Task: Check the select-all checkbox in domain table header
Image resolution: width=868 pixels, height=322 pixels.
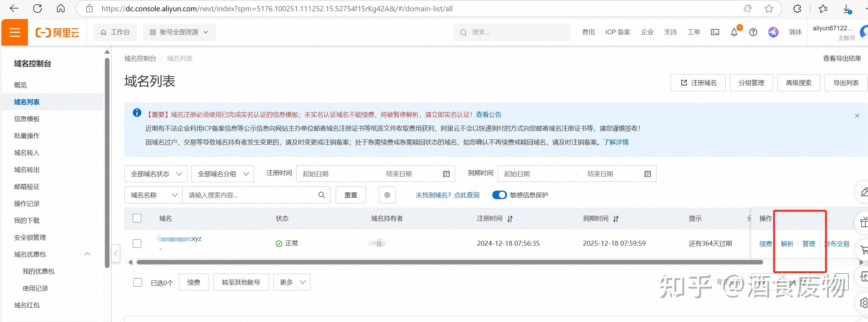Action: (x=137, y=218)
